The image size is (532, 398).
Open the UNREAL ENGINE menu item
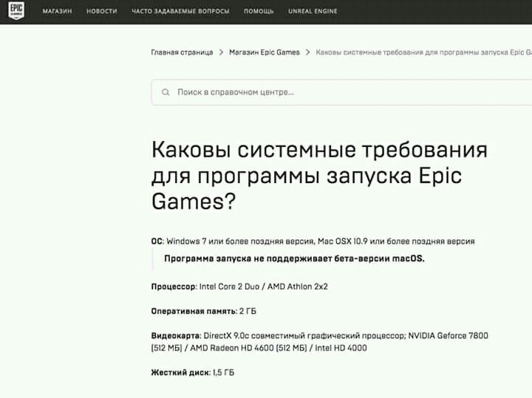(x=313, y=11)
